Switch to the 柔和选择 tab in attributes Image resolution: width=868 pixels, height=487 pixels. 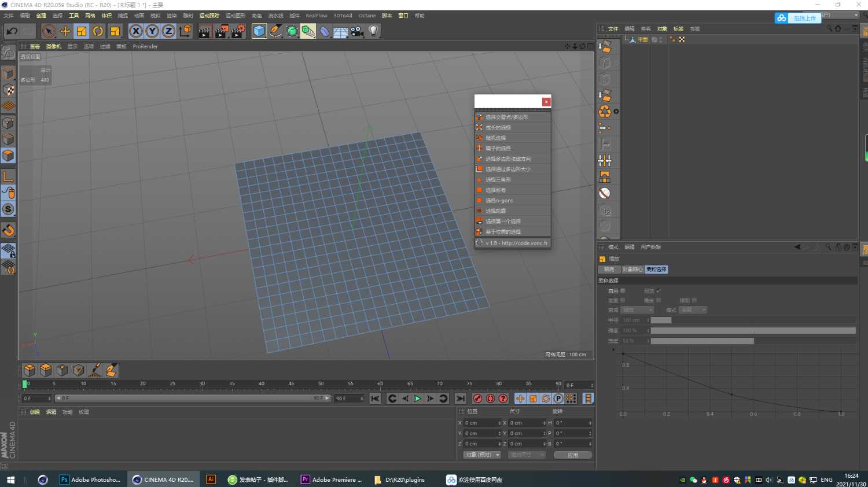pos(656,269)
